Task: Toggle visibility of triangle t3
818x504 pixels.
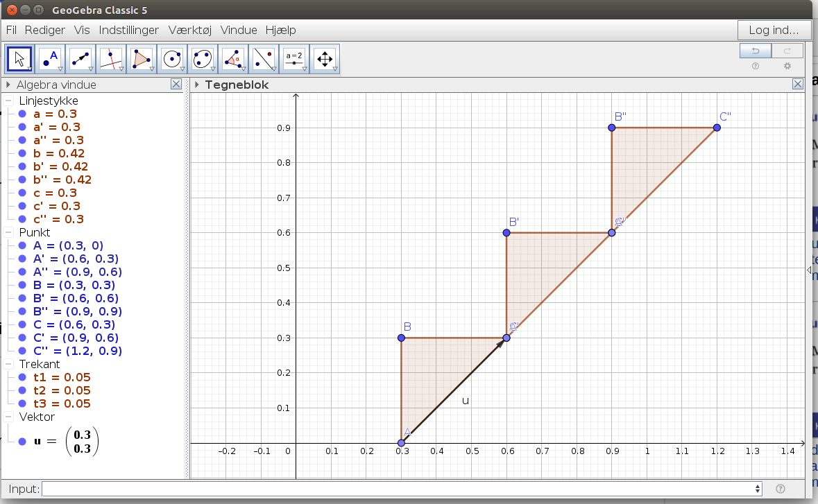Action: pos(22,403)
